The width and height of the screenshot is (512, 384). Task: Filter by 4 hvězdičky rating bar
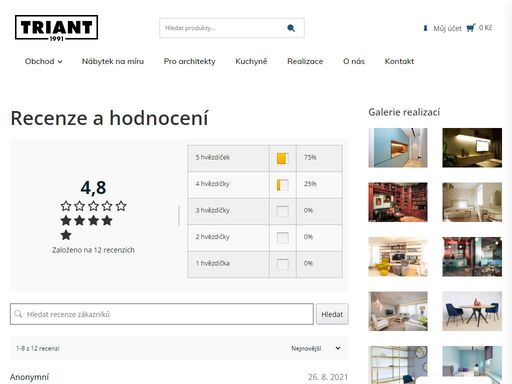[x=282, y=185]
